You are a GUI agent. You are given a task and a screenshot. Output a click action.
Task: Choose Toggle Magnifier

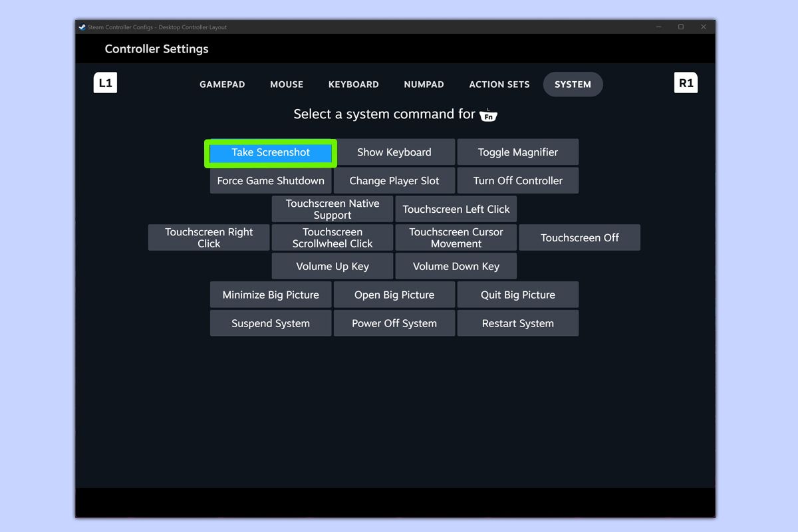(517, 152)
